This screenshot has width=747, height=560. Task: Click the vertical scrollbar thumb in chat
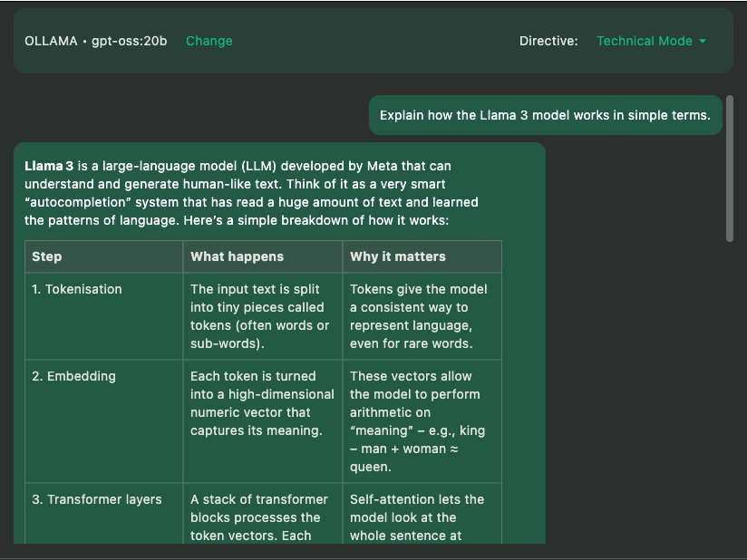click(730, 169)
